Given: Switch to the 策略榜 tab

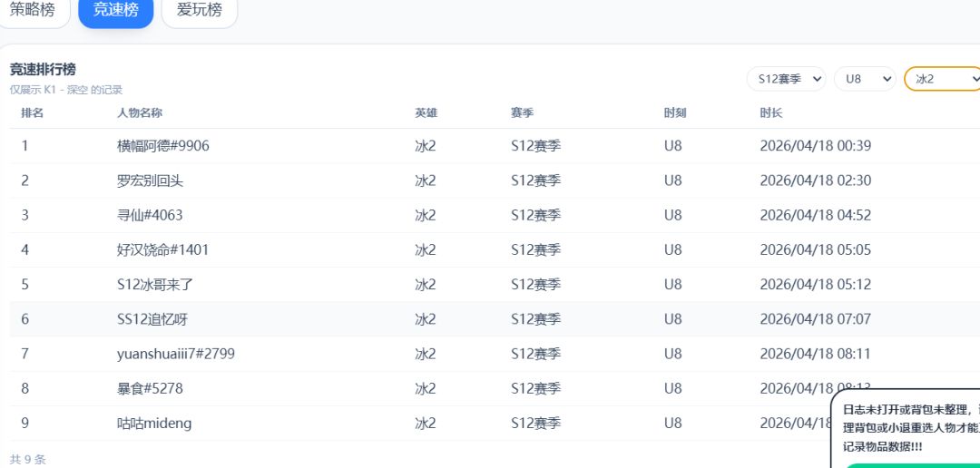Looking at the screenshot, I should [33, 11].
